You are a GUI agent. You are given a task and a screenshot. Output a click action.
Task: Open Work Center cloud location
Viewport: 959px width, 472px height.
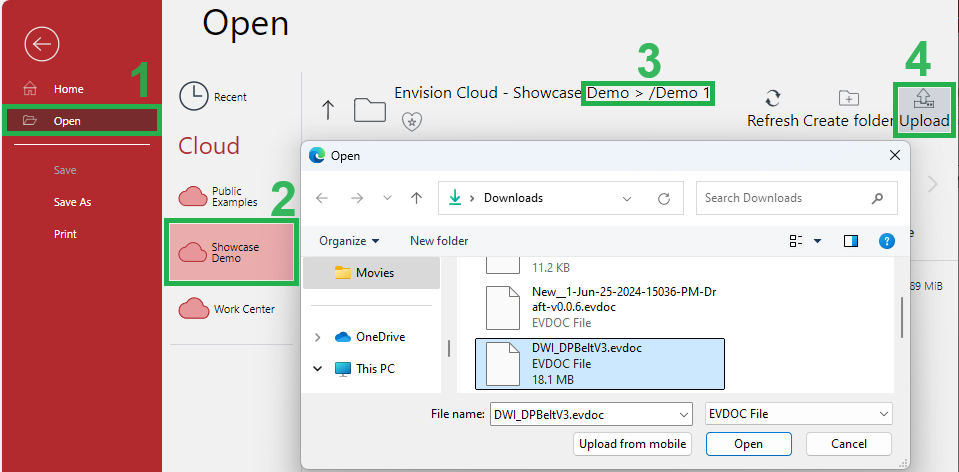(x=227, y=309)
